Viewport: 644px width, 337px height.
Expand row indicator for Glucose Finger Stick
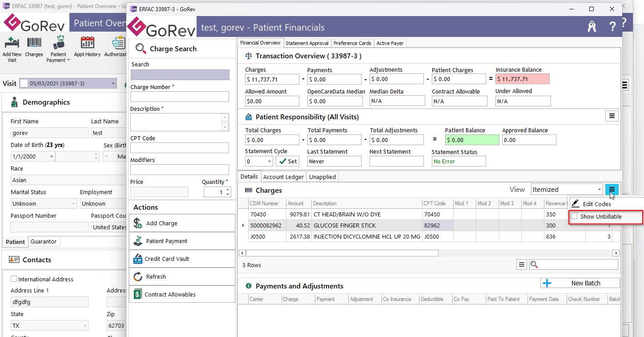pos(243,225)
